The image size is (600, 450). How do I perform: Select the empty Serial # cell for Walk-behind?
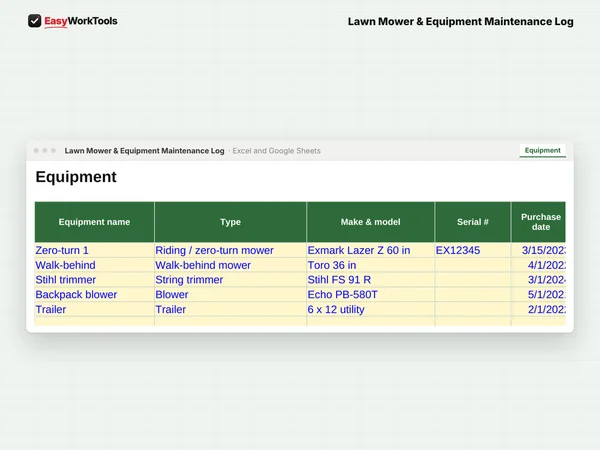473,265
